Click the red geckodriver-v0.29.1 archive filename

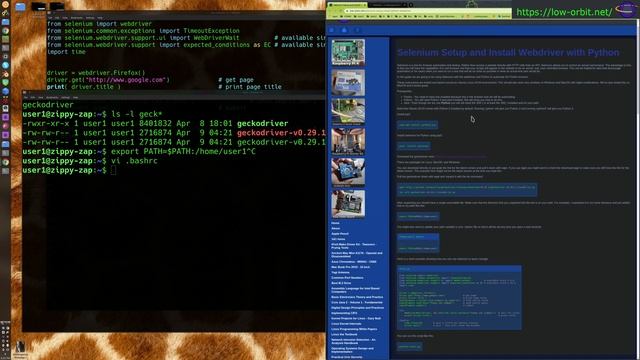281,133
